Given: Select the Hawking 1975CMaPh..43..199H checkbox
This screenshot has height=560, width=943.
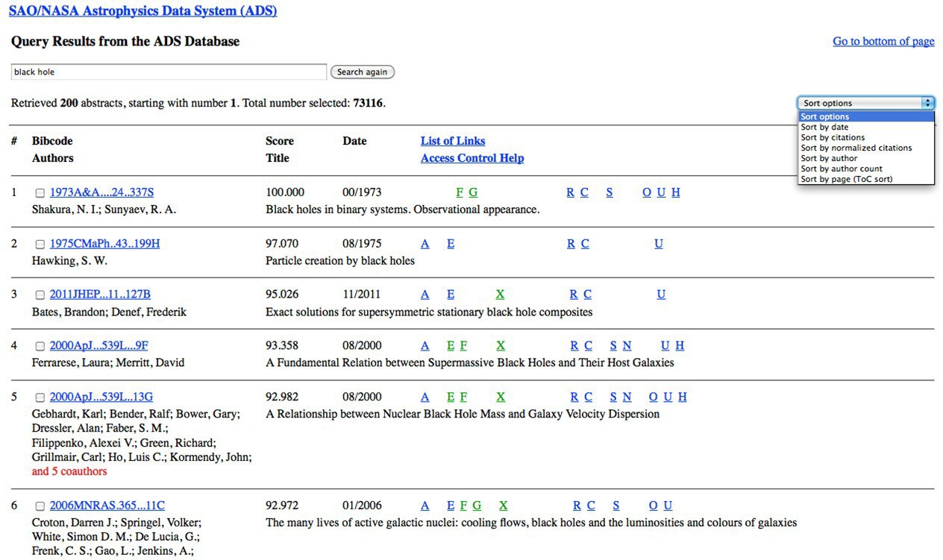Looking at the screenshot, I should (x=40, y=245).
